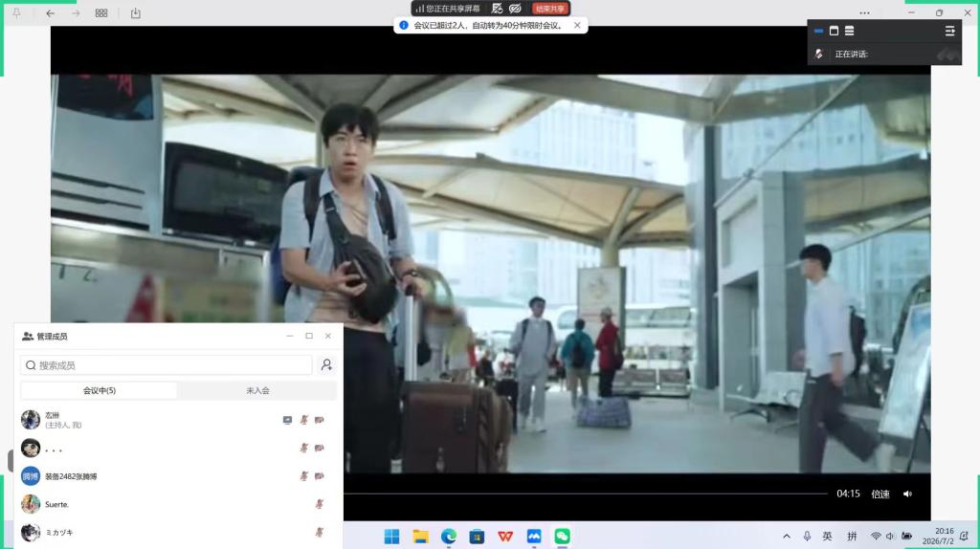Select member name ミカヅキ
The image size is (980, 549).
tap(58, 533)
